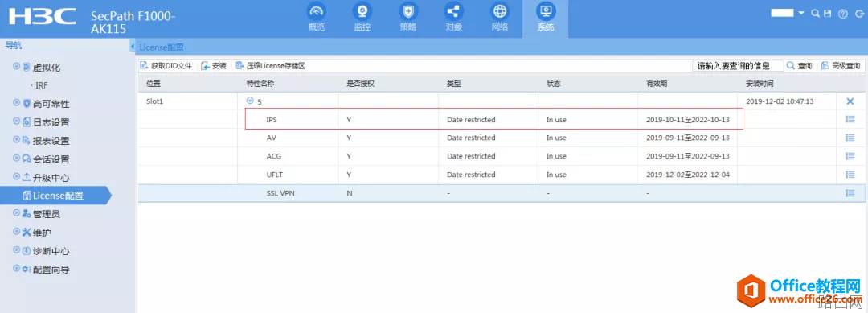Open details icon for IPS row

pos(850,119)
